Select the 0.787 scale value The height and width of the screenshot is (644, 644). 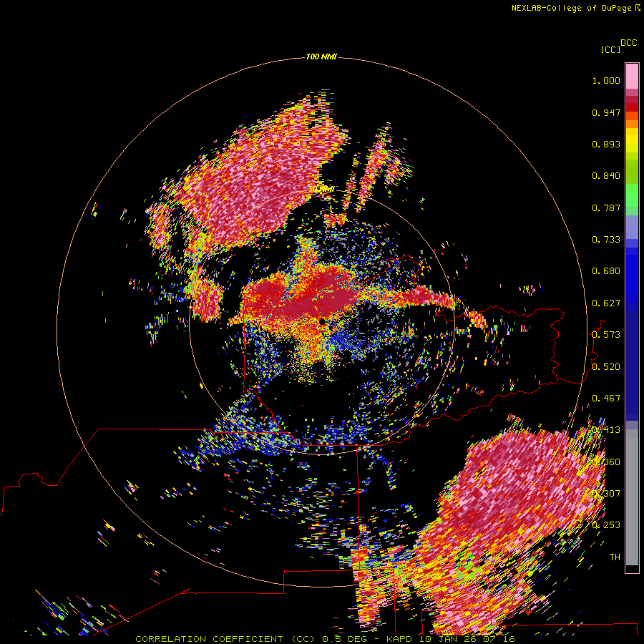point(606,208)
